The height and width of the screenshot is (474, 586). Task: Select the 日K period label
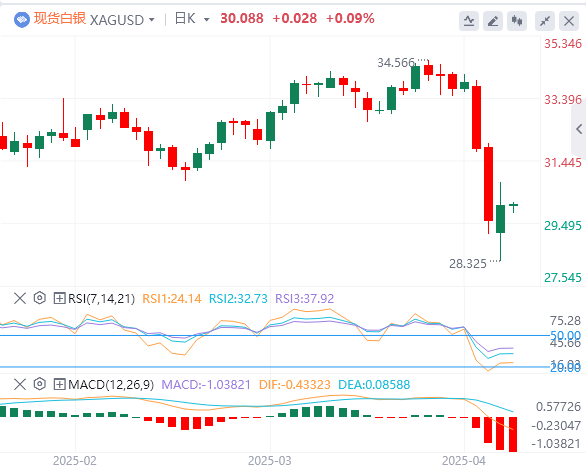(x=185, y=19)
